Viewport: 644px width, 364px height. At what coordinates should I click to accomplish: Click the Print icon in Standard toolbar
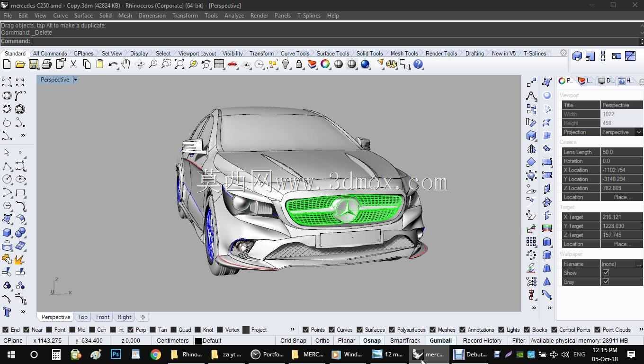point(47,64)
